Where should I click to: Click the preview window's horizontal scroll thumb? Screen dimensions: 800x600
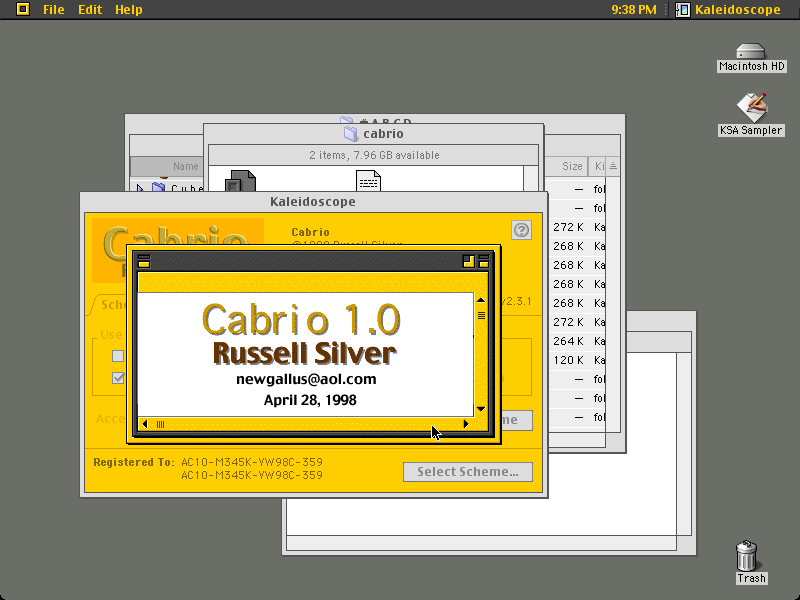point(160,424)
